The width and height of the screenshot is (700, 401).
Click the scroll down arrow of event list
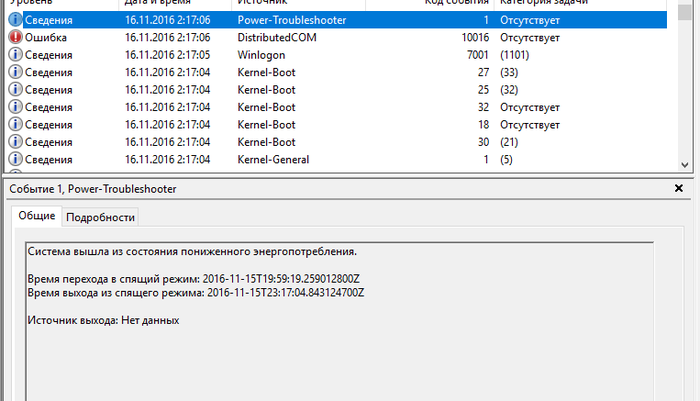click(x=684, y=165)
